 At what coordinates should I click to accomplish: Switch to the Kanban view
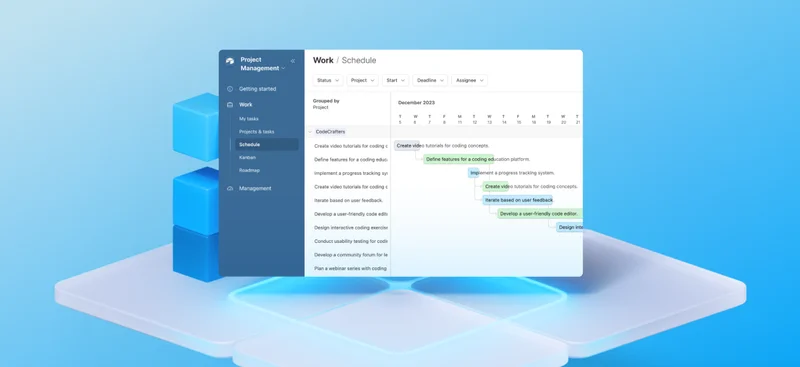click(x=247, y=157)
